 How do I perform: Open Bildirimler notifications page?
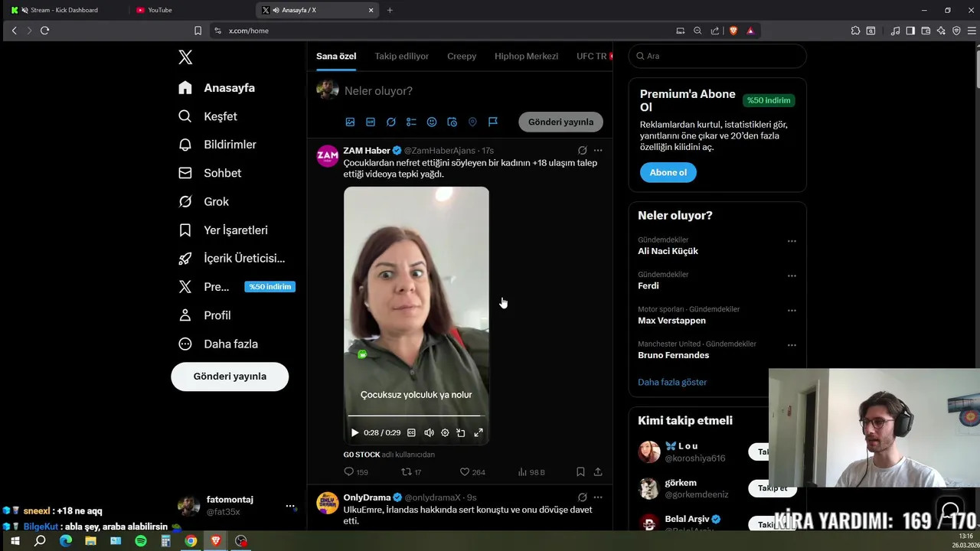point(217,145)
